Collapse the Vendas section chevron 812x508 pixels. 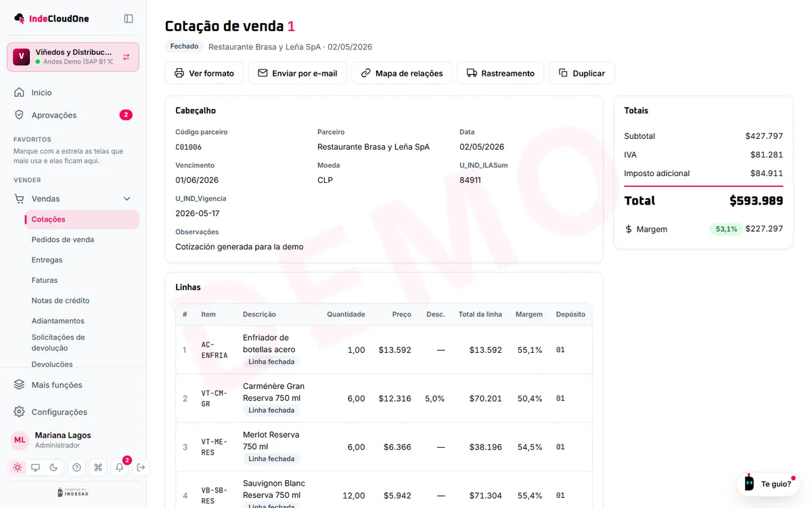[127, 199]
